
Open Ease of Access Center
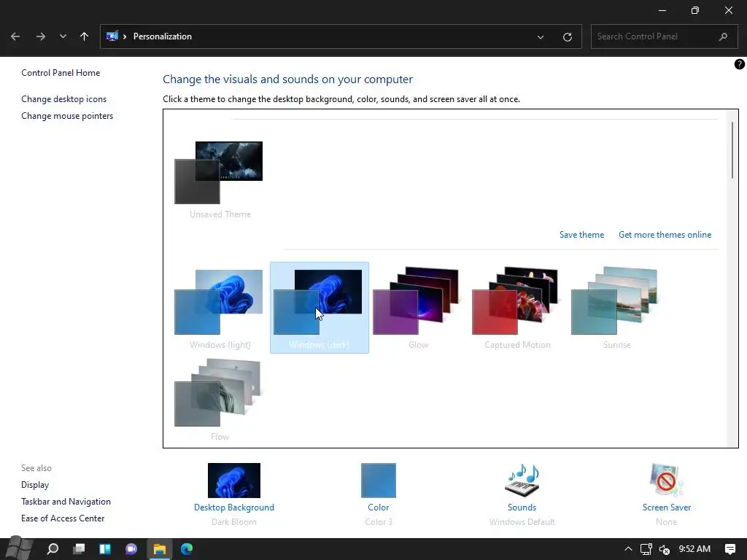pyautogui.click(x=63, y=518)
